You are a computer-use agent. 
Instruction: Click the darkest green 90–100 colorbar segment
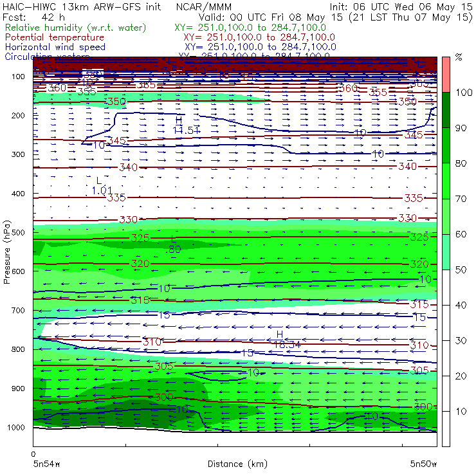(446, 110)
